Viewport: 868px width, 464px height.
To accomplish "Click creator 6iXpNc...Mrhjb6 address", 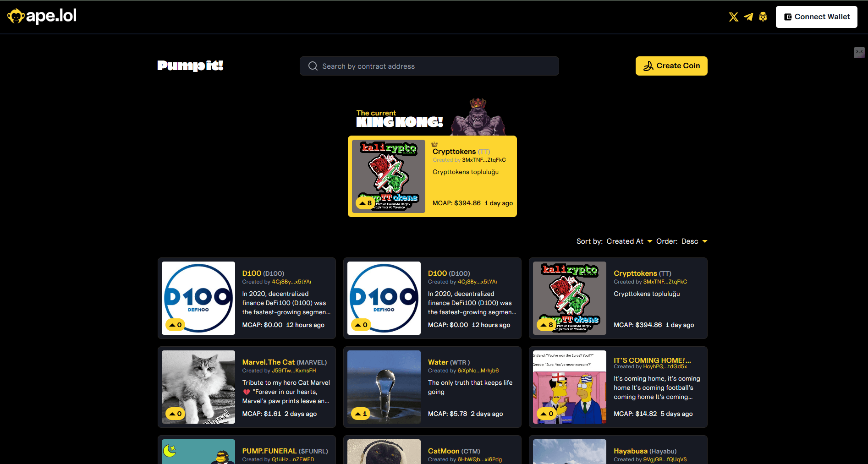I will coord(478,371).
